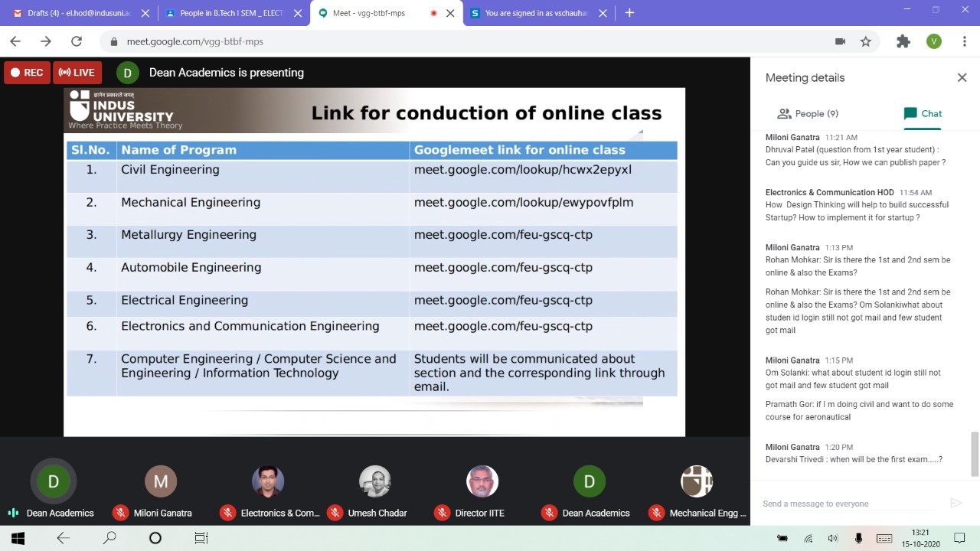Click the send message arrow icon
The width and height of the screenshot is (980, 551).
click(955, 503)
